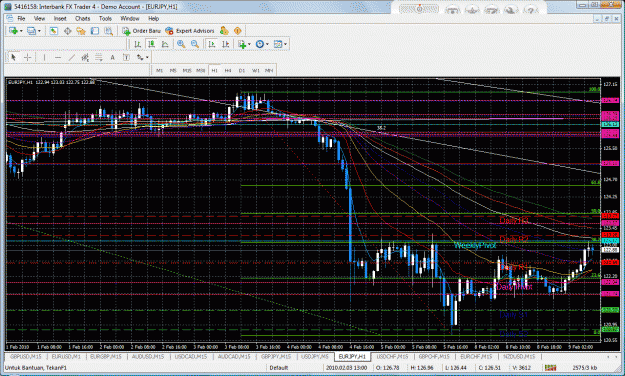This screenshot has width=625, height=376.
Task: Toggle chart auto scroll
Action: click(x=212, y=44)
